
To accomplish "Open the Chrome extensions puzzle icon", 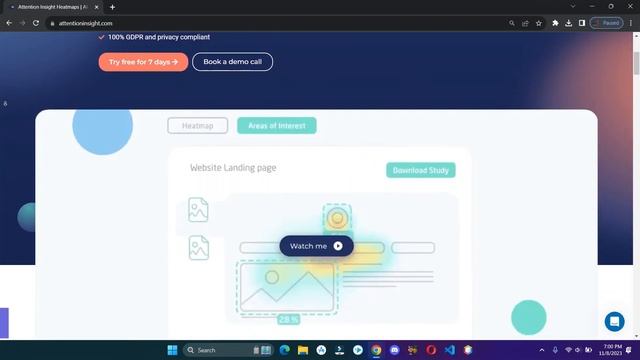I will [x=555, y=23].
